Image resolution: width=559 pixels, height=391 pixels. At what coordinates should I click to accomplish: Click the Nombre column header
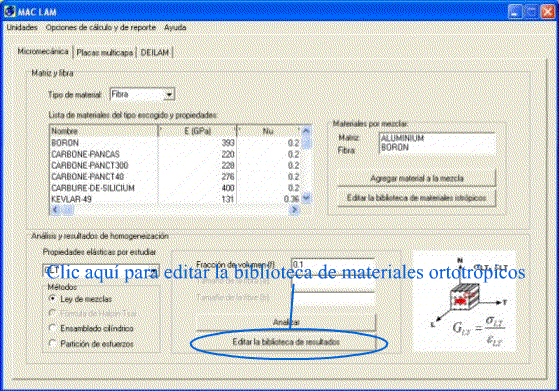click(x=104, y=131)
